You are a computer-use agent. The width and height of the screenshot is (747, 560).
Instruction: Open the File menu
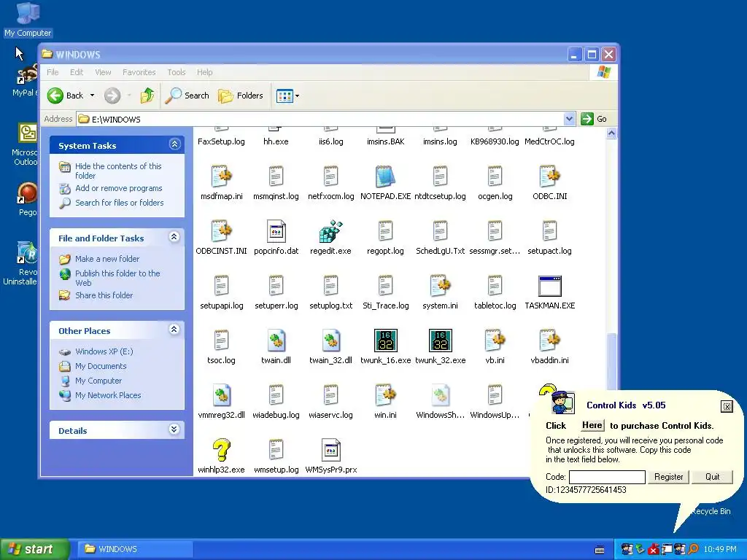click(x=53, y=72)
